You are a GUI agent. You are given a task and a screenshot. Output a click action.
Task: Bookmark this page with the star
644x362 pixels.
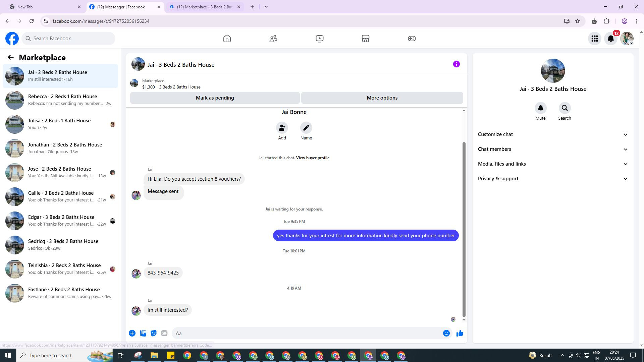pos(578,21)
